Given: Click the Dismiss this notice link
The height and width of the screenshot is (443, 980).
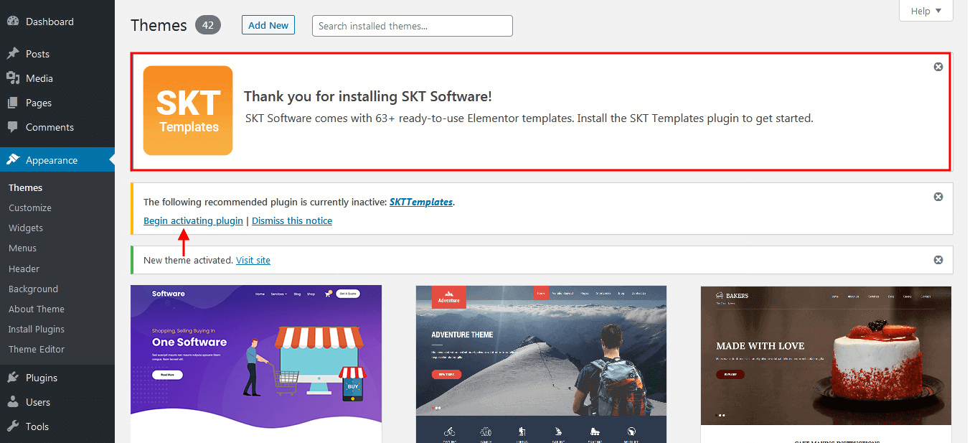Looking at the screenshot, I should click(292, 220).
